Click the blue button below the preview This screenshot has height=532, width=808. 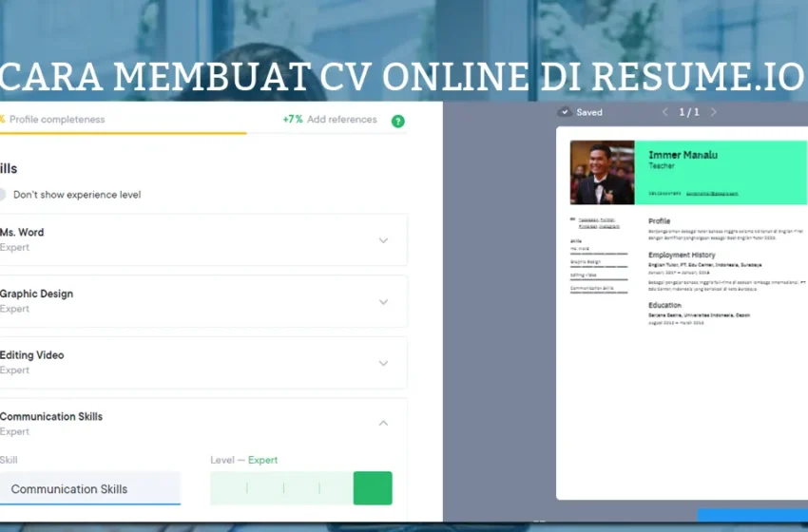752,515
